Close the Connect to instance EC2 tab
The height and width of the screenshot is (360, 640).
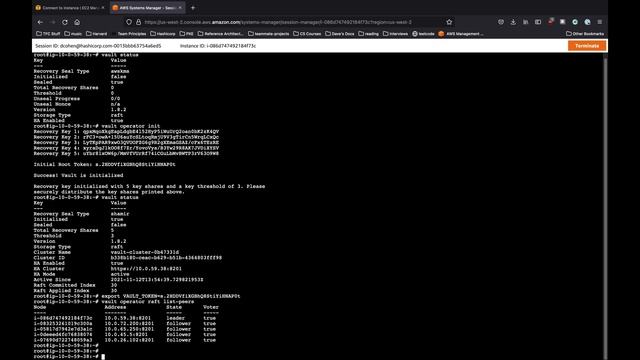click(103, 8)
